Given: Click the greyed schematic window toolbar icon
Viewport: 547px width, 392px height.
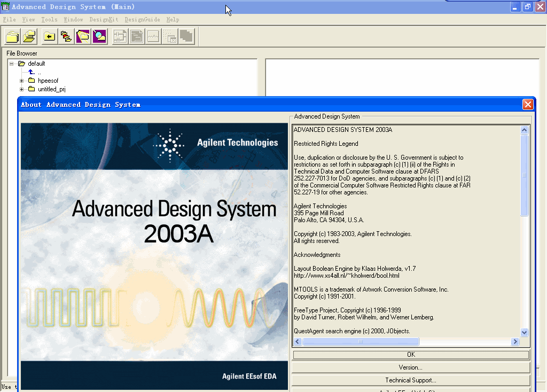Looking at the screenshot, I should 120,36.
